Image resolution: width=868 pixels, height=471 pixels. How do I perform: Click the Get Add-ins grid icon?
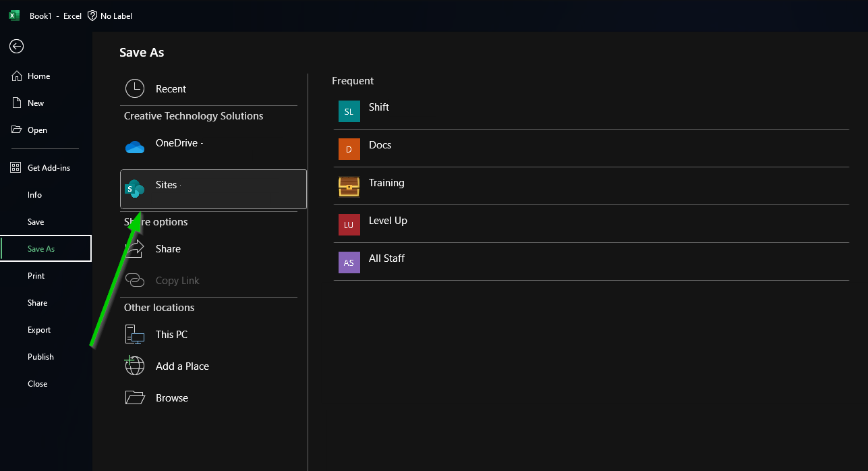16,168
